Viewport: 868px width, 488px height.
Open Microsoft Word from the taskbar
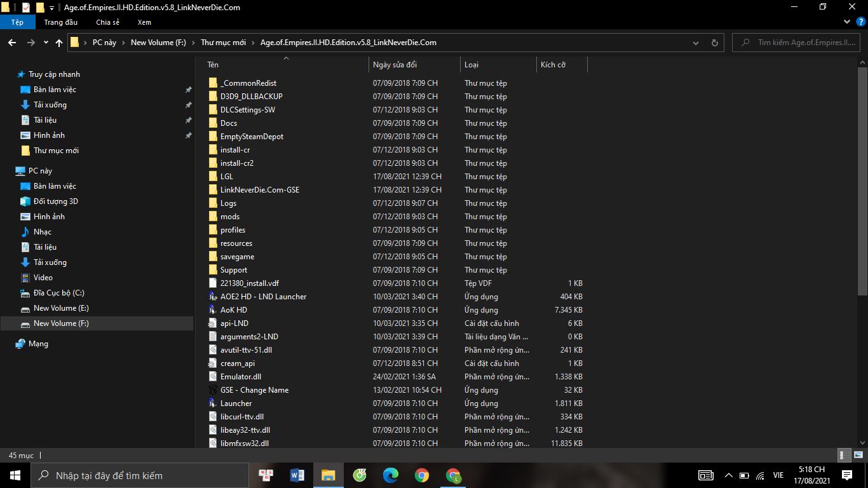click(297, 475)
